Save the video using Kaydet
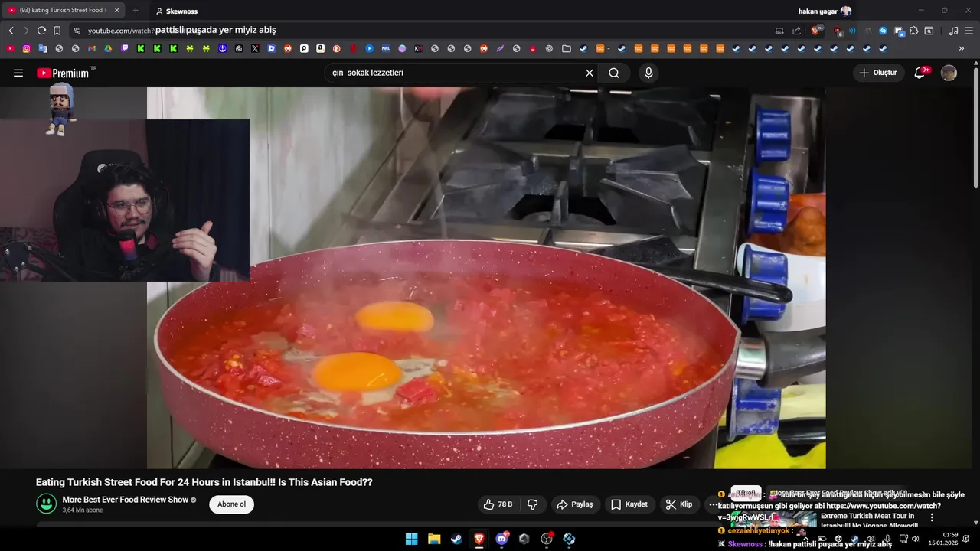This screenshot has height=551, width=980. [x=629, y=504]
